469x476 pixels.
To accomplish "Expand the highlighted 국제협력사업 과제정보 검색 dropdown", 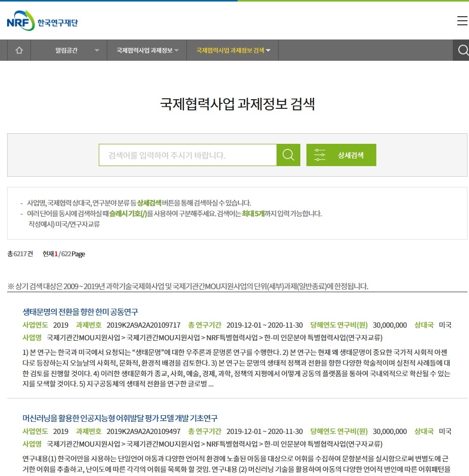I will tap(233, 50).
